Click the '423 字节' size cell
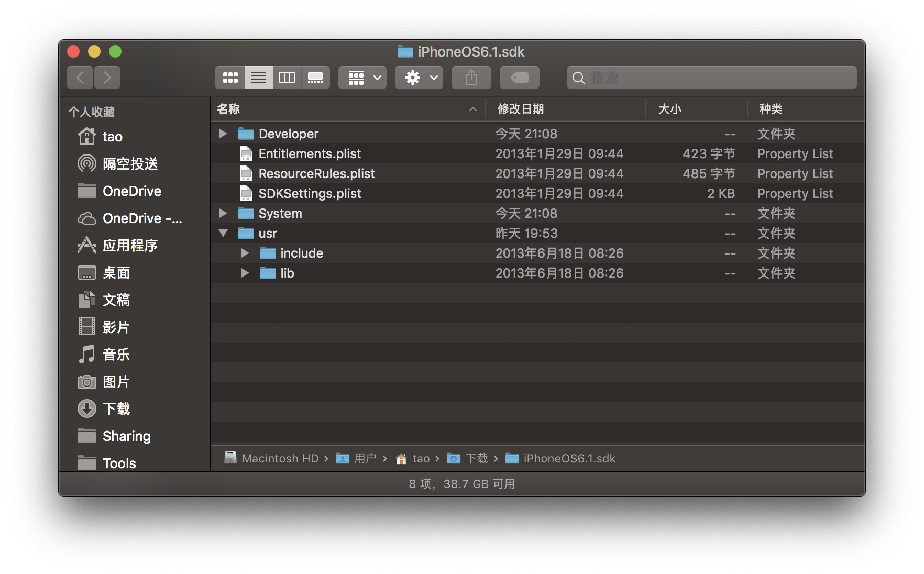 click(709, 153)
